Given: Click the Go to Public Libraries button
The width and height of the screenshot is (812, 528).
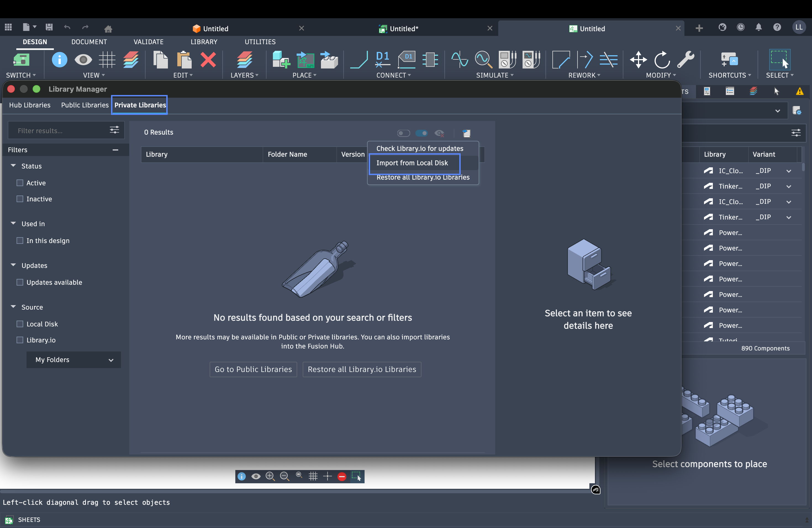Looking at the screenshot, I should click(253, 369).
